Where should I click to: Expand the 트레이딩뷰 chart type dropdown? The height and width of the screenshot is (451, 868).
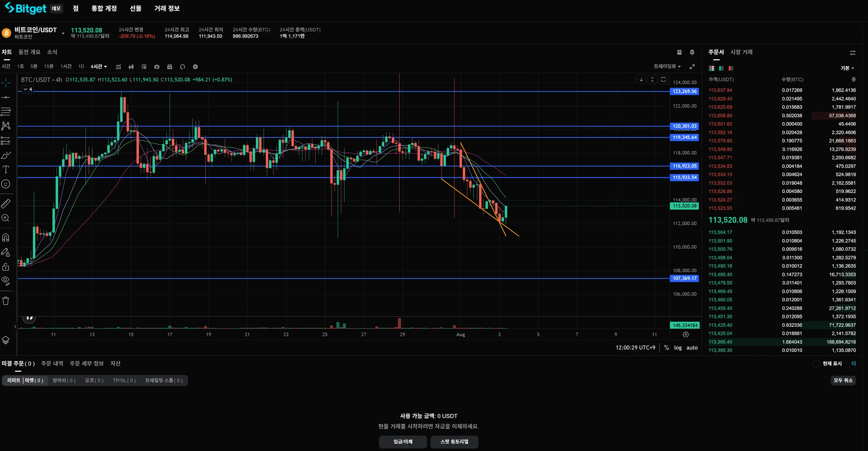pyautogui.click(x=667, y=66)
